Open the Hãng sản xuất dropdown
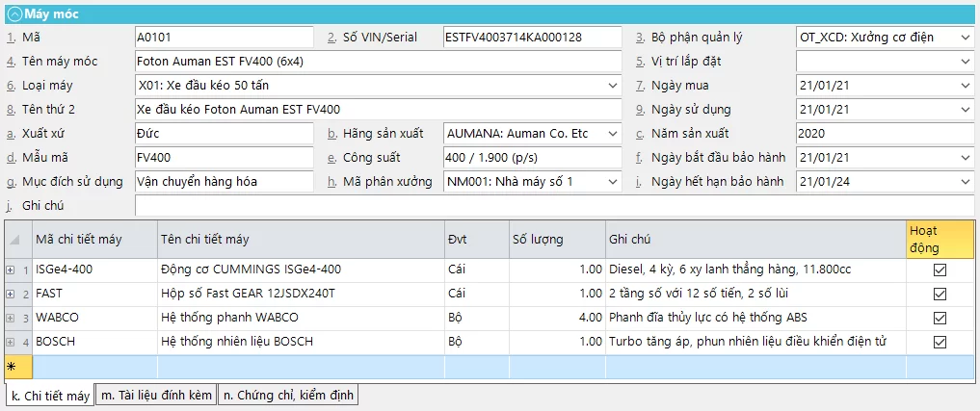Image resolution: width=980 pixels, height=411 pixels. (x=613, y=134)
